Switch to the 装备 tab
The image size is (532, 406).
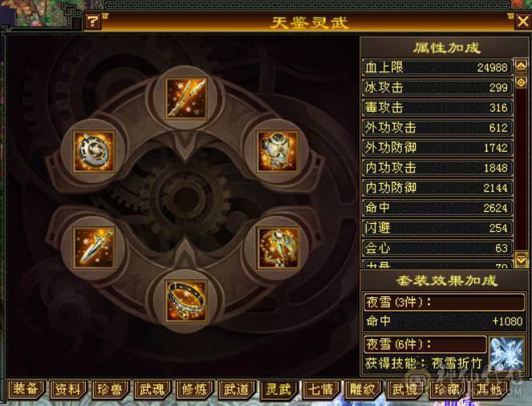tap(25, 389)
